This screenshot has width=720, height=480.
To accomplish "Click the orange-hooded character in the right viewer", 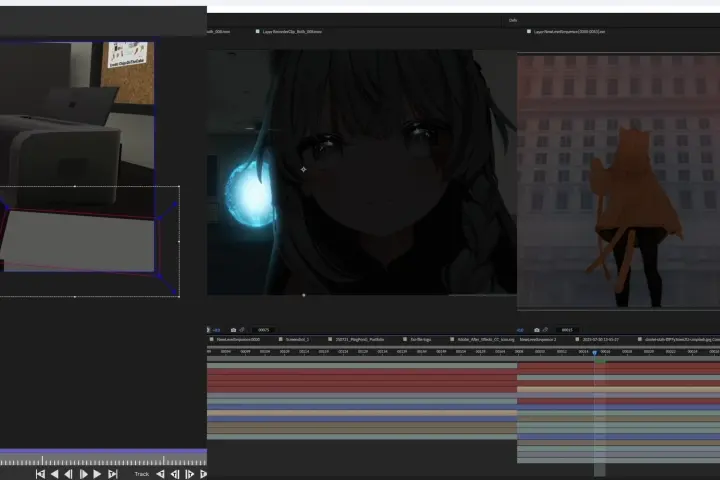I will pyautogui.click(x=636, y=216).
